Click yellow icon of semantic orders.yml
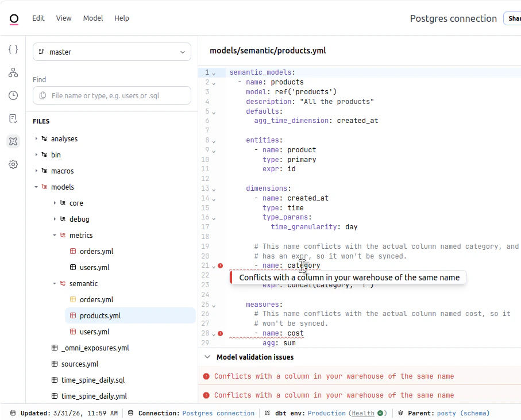The width and height of the screenshot is (521, 420). (x=73, y=299)
